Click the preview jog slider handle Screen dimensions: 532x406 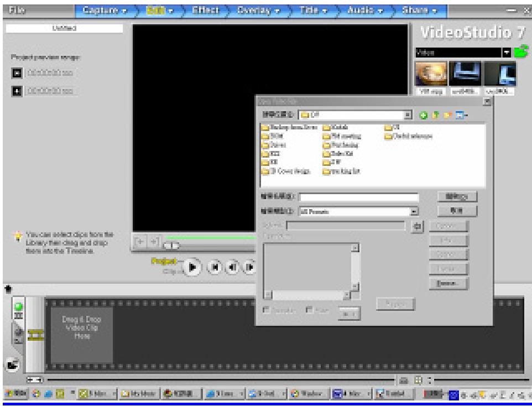171,246
